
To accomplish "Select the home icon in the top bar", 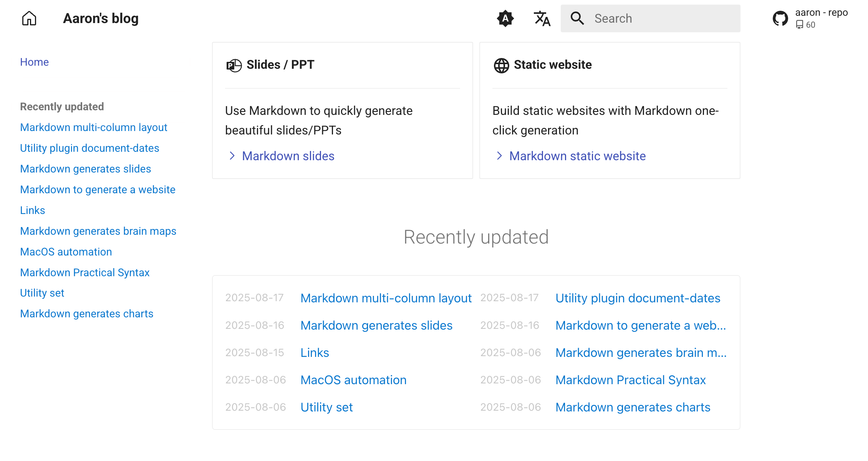I will coord(29,18).
